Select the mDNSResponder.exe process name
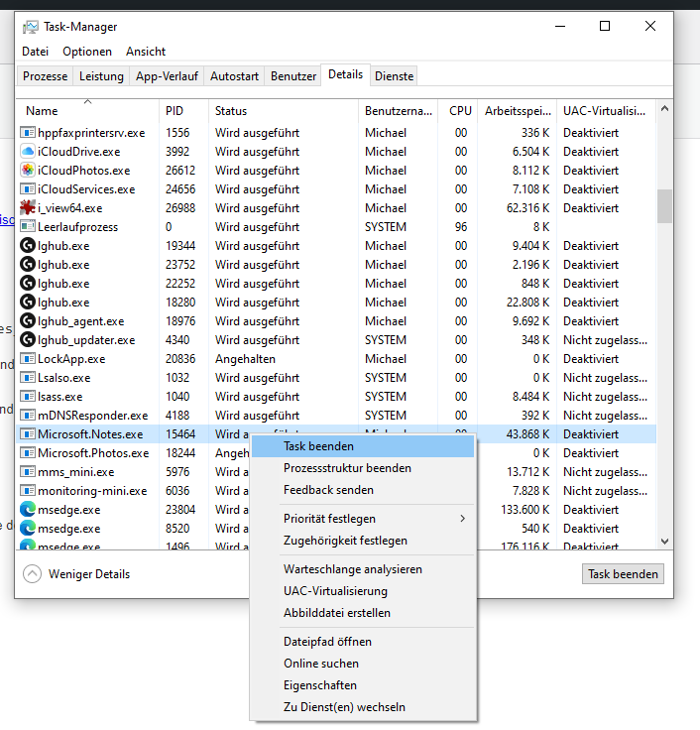 (x=92, y=416)
